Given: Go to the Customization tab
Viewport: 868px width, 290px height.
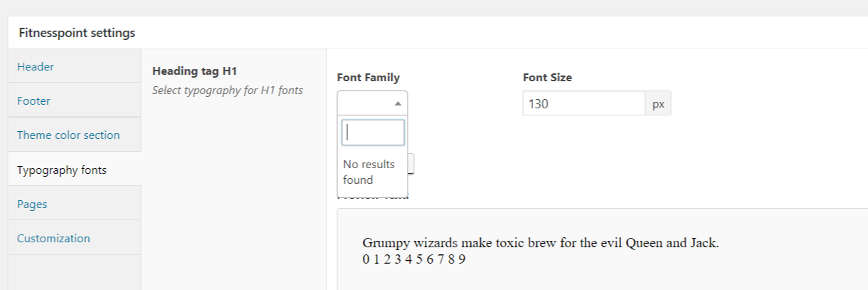Looking at the screenshot, I should (74, 238).
